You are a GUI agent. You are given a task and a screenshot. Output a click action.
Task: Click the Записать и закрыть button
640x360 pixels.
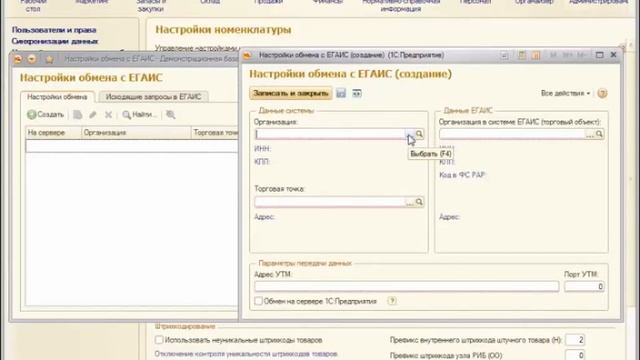tap(291, 93)
